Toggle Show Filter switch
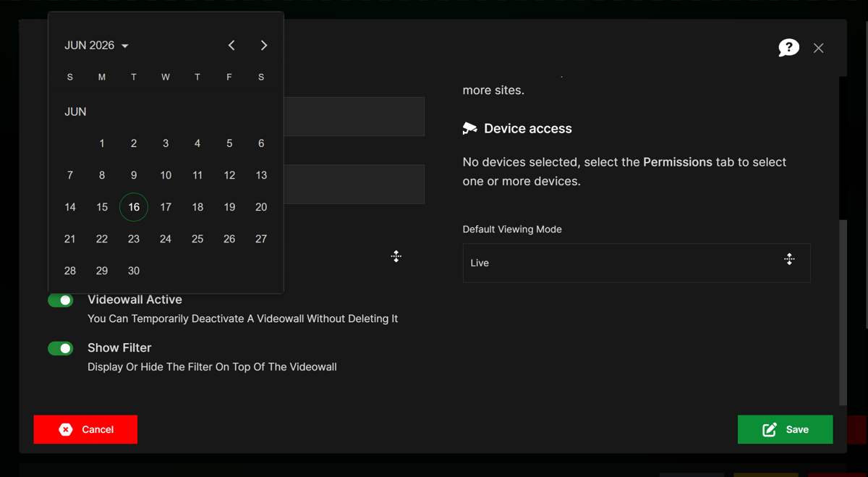The width and height of the screenshot is (868, 477). click(x=61, y=349)
